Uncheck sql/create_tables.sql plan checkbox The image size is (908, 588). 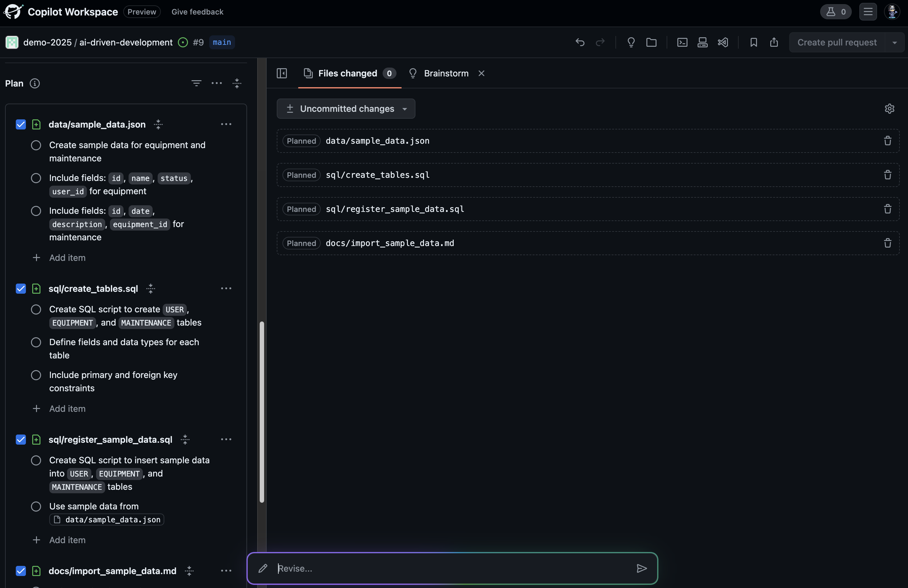(21, 289)
